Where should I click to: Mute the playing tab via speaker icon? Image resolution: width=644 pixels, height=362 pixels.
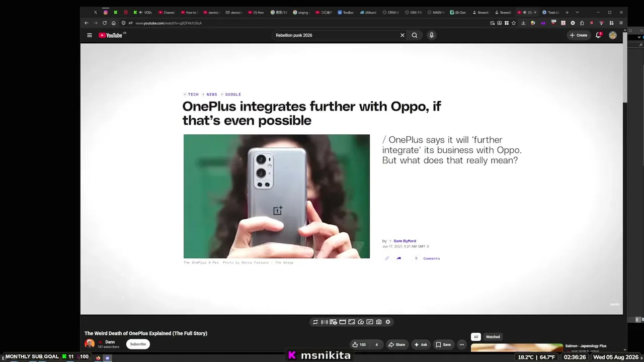click(x=524, y=13)
